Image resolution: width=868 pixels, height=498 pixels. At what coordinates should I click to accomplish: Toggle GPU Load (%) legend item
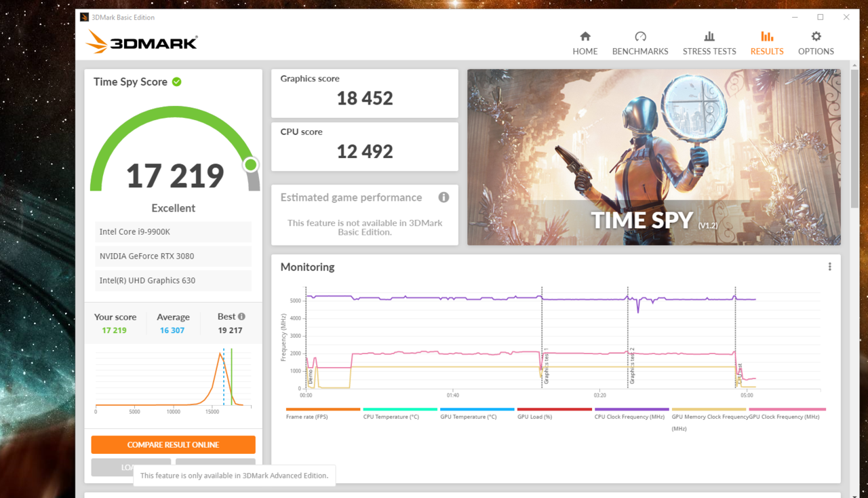pos(554,413)
